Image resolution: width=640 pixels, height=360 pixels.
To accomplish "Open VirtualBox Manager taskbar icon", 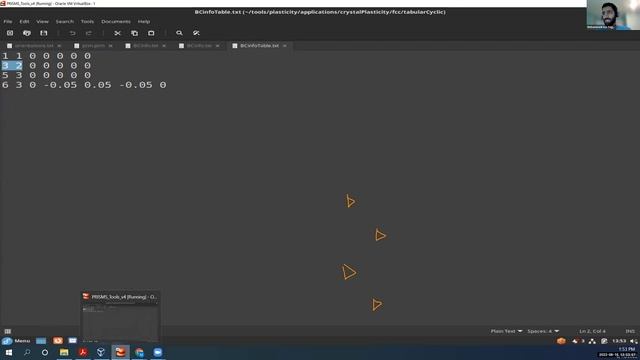I will [x=101, y=352].
